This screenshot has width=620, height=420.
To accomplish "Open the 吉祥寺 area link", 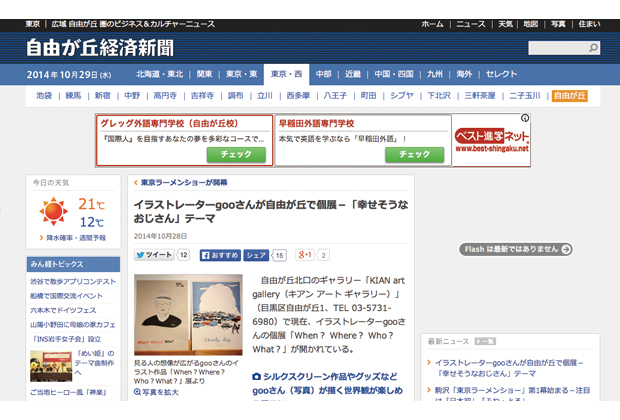I will (202, 96).
